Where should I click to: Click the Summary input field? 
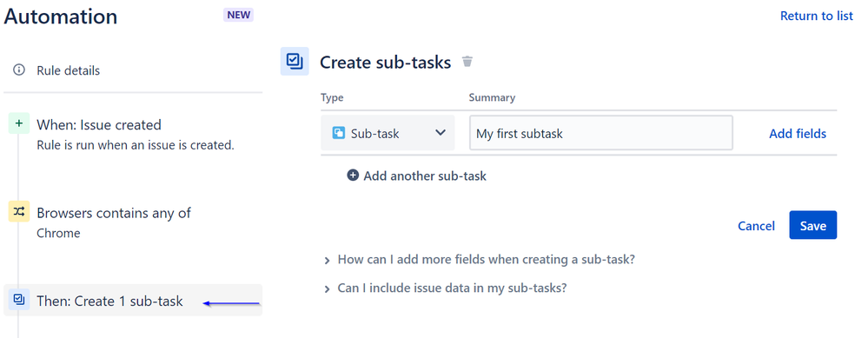(x=601, y=133)
